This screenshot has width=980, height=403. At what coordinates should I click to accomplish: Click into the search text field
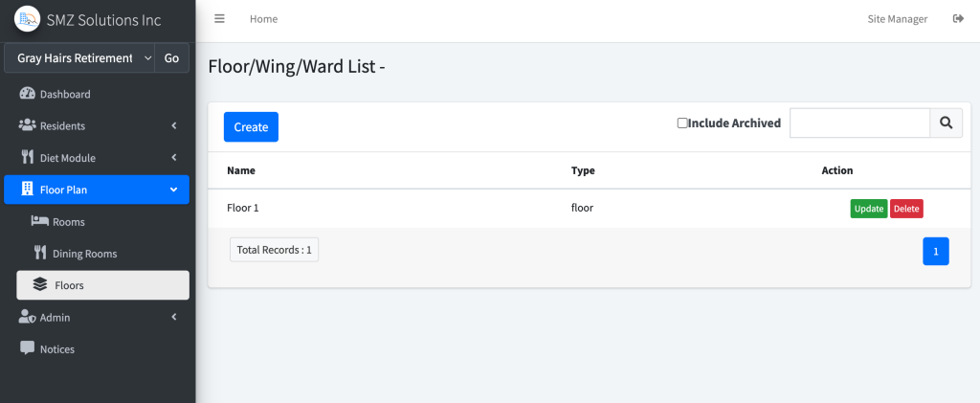pos(859,123)
